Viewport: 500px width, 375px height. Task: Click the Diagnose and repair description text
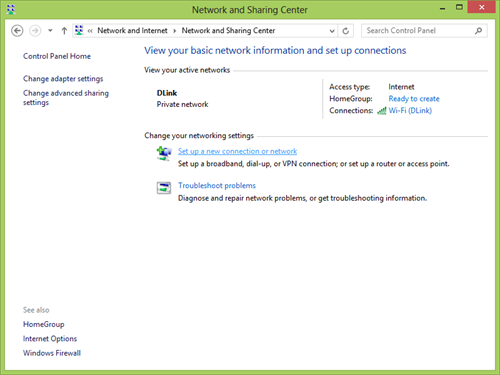click(x=302, y=198)
